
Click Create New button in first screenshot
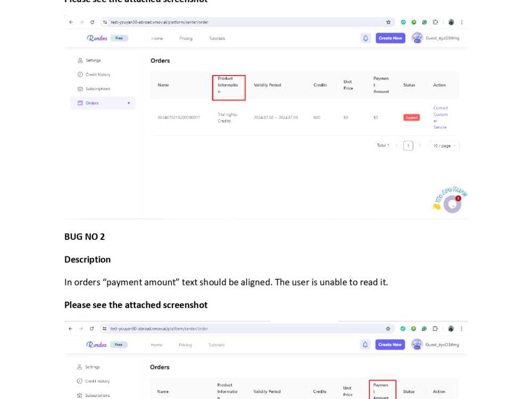coord(390,38)
